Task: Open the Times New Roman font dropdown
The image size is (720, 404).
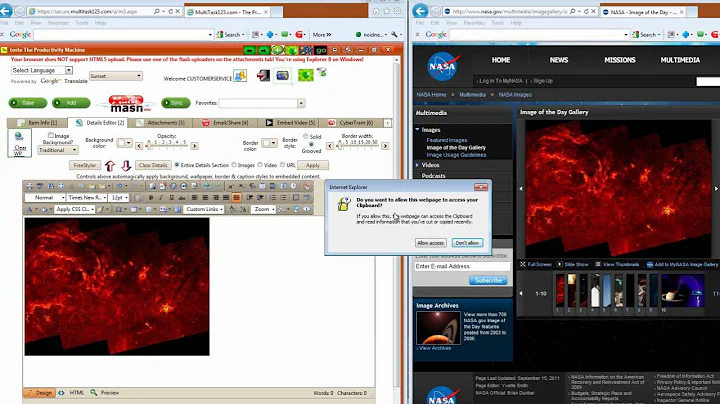Action: [87, 197]
